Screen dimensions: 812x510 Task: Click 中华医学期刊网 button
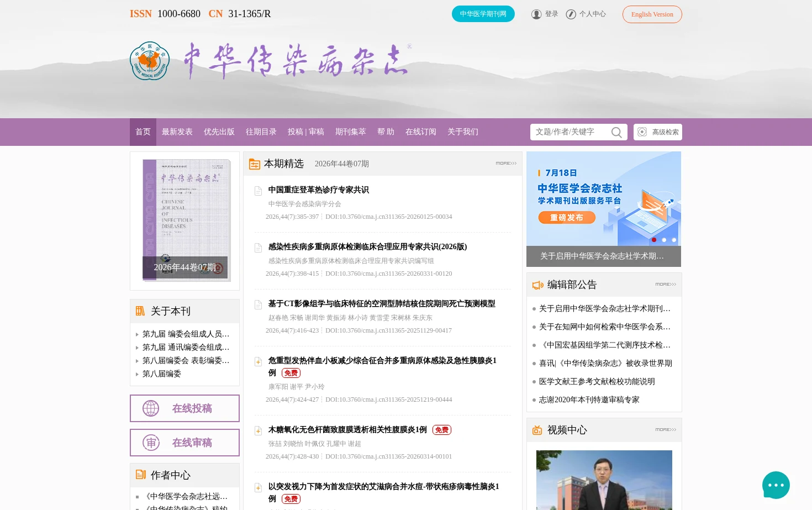coord(483,14)
